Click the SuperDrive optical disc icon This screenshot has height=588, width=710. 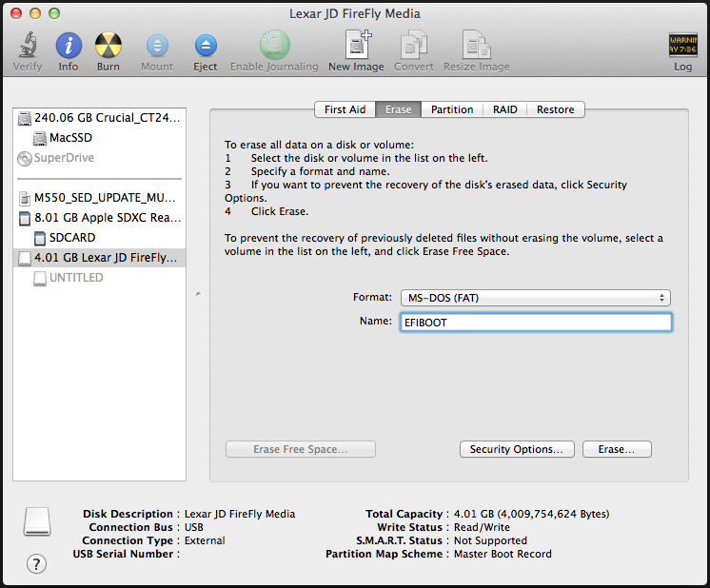point(25,159)
